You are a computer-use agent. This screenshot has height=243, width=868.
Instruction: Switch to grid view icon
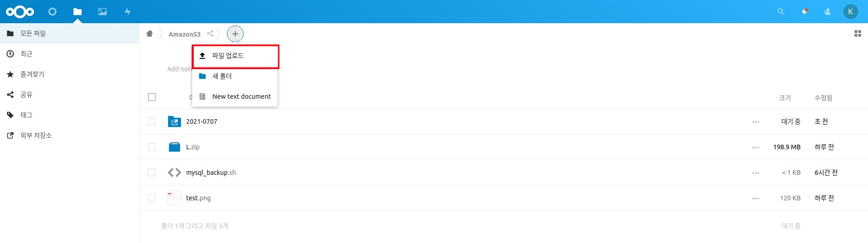[857, 33]
